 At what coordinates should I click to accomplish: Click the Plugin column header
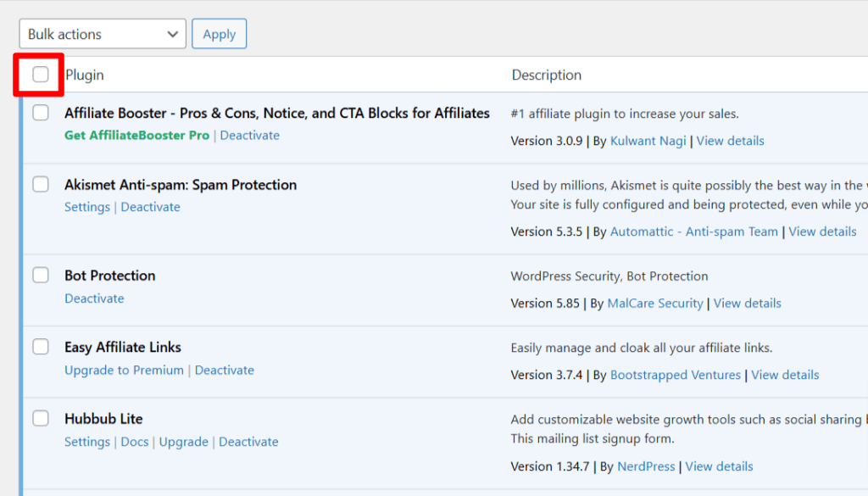(x=84, y=75)
